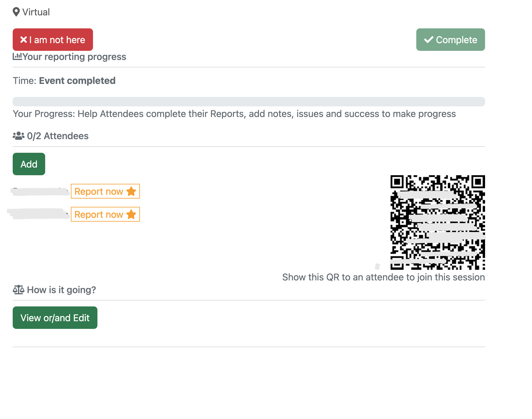Viewport: 532px width, 419px height.
Task: Click the session QR code
Action: 438,223
